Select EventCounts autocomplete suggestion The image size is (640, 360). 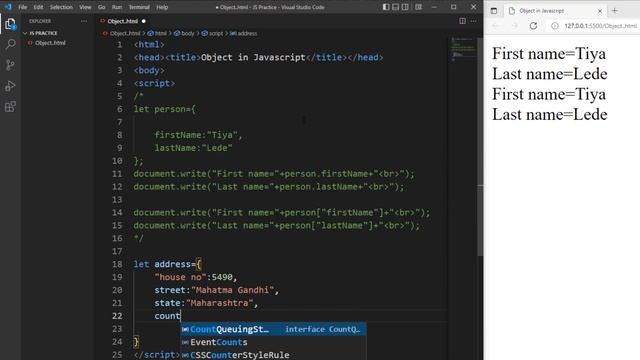coord(273,342)
